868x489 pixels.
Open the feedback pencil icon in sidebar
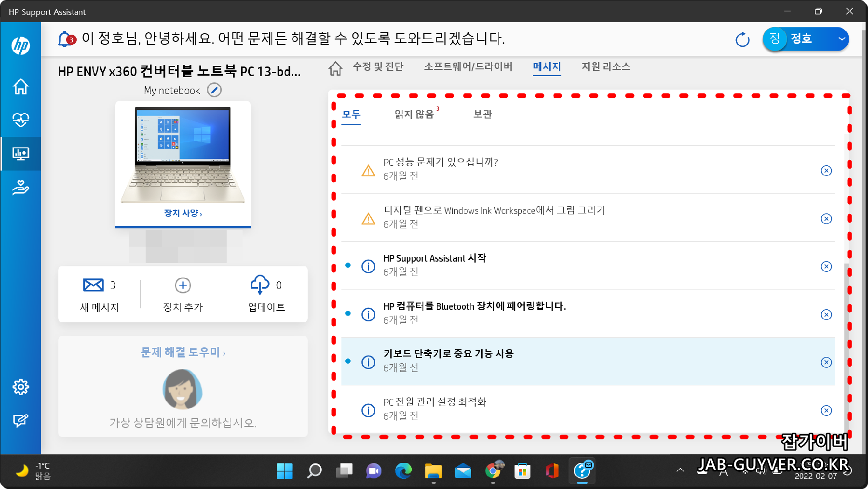pos(21,421)
